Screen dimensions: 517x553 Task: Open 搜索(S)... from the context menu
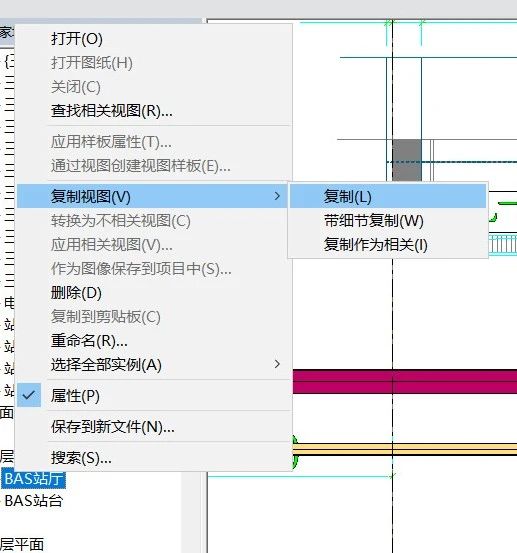coord(154,458)
